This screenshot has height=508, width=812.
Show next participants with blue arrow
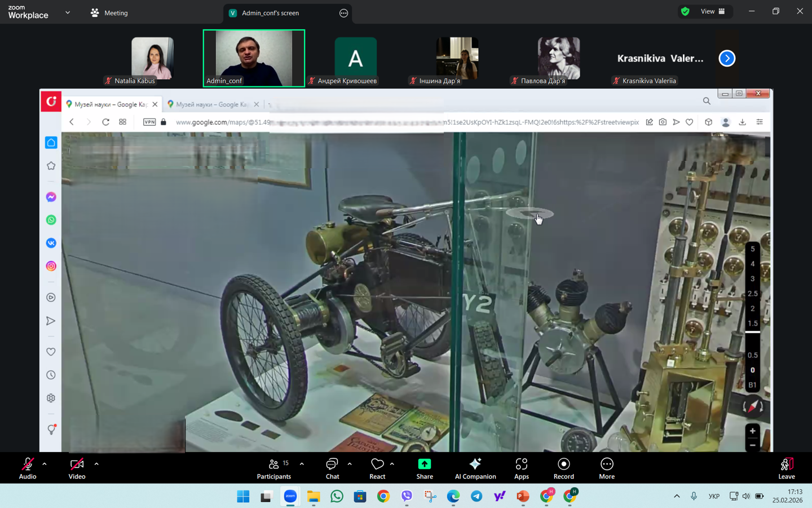click(x=727, y=58)
